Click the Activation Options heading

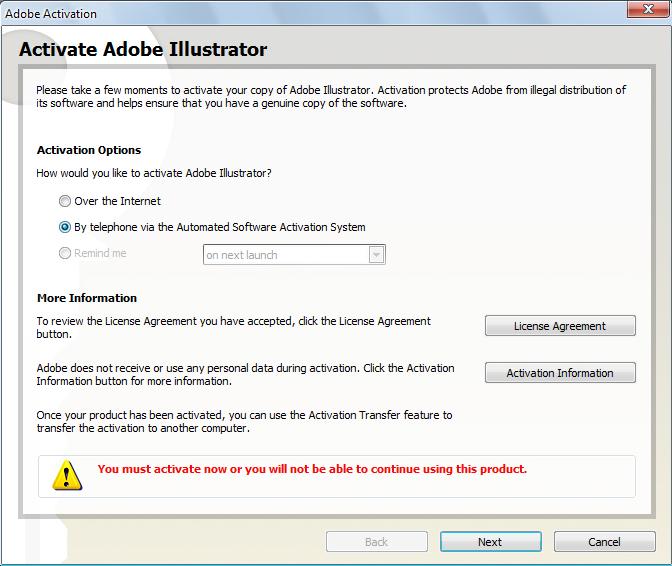click(89, 150)
